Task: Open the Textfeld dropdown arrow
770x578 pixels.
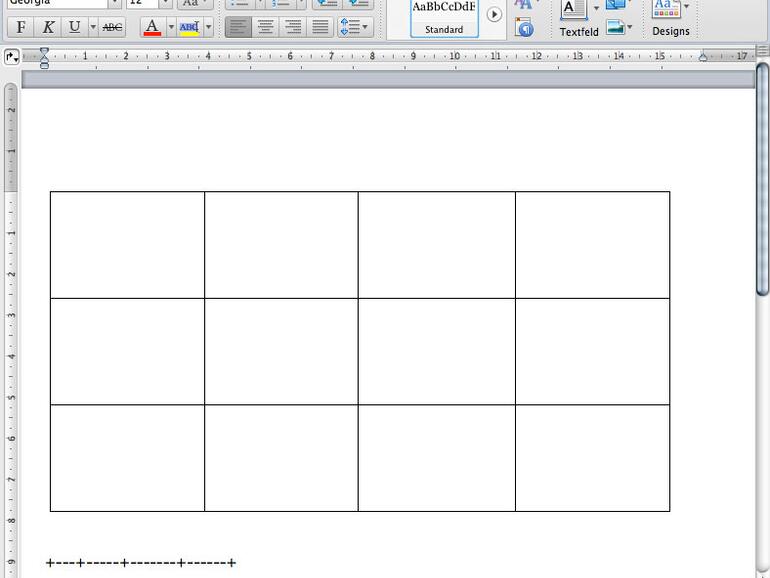Action: pyautogui.click(x=596, y=8)
